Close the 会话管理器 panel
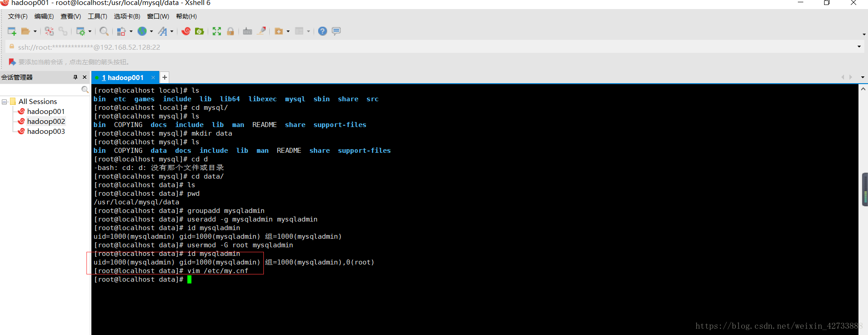The height and width of the screenshot is (335, 868). pyautogui.click(x=85, y=77)
